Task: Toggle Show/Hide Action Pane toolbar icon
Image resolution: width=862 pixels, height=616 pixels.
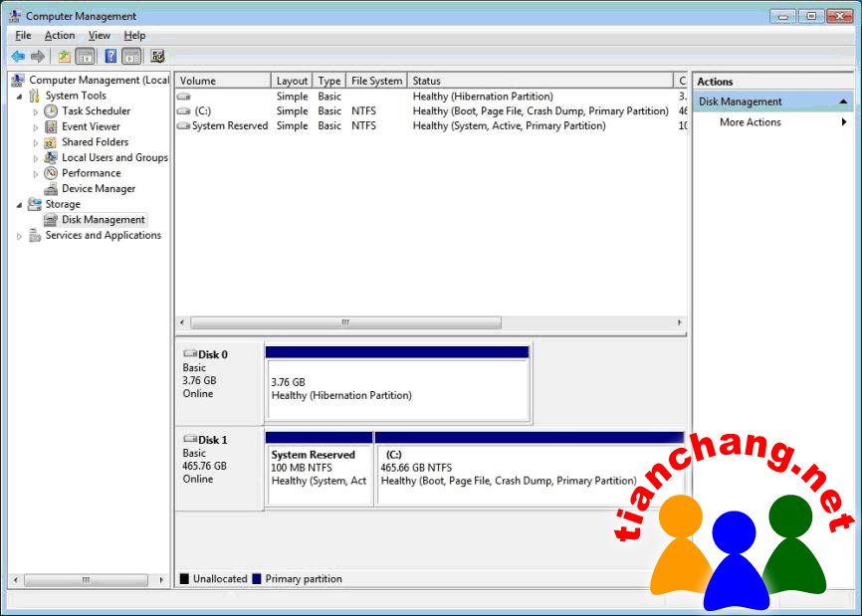Action: 131,56
